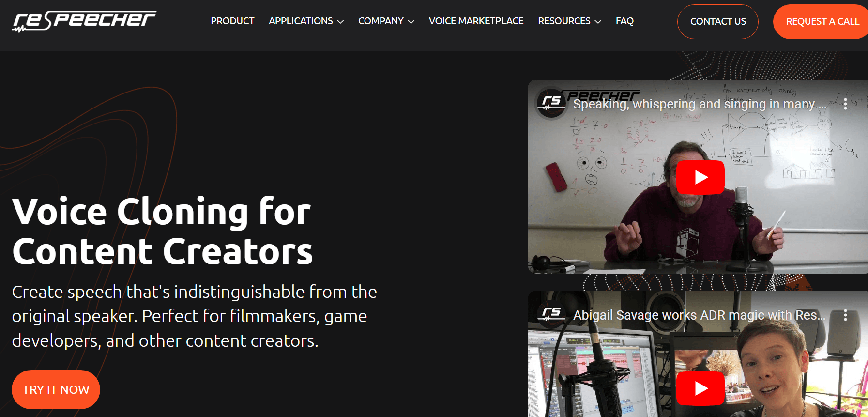
Task: Open the Abigail Savage video title link
Action: pos(699,315)
